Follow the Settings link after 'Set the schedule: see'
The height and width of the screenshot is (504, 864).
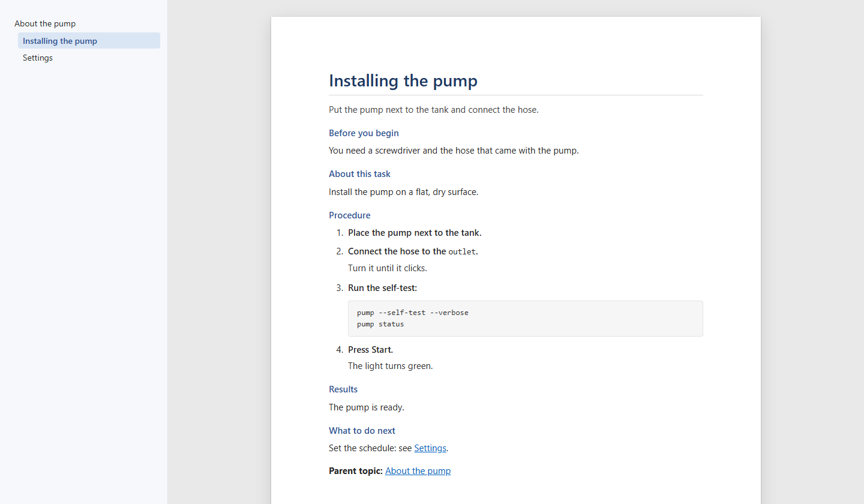click(430, 448)
